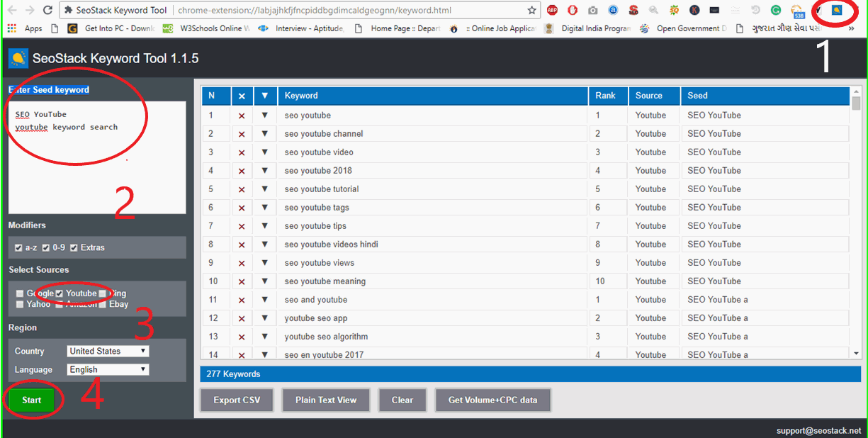The height and width of the screenshot is (438, 868).
Task: Click the page reload icon
Action: pyautogui.click(x=47, y=10)
